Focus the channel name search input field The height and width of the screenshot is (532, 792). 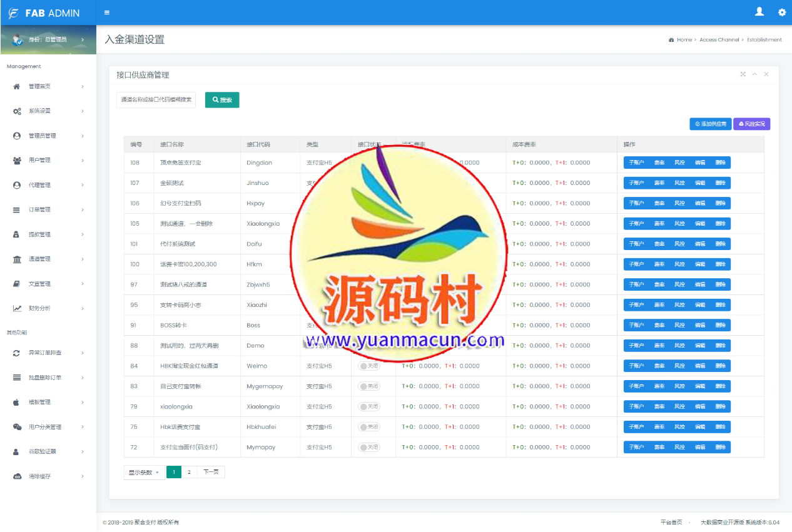[x=156, y=100]
